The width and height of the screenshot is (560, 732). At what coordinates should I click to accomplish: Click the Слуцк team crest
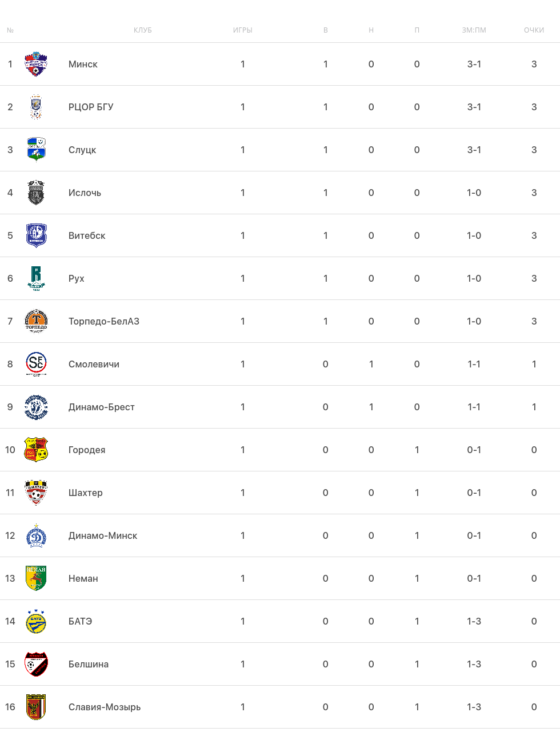click(x=36, y=150)
